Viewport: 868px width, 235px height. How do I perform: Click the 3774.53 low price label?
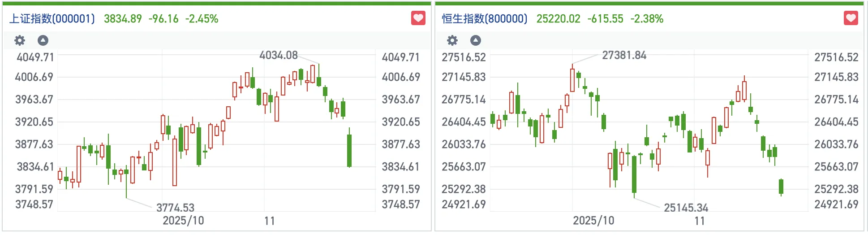tap(175, 208)
